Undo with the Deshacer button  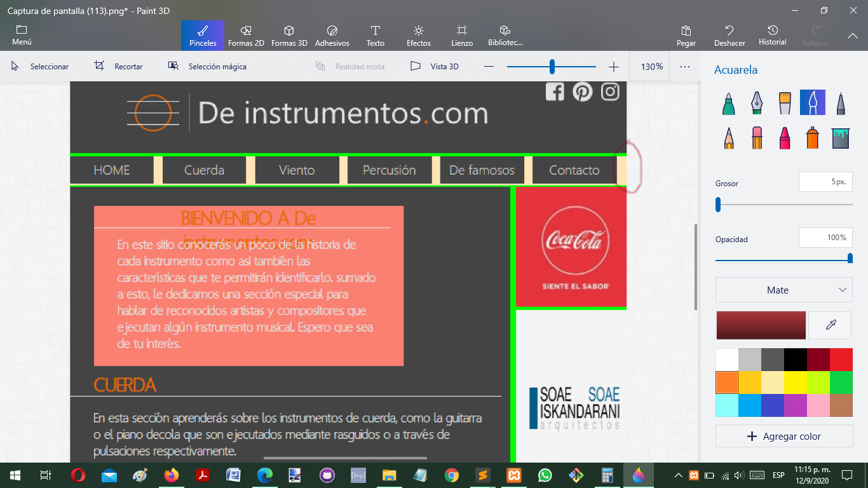coord(729,36)
